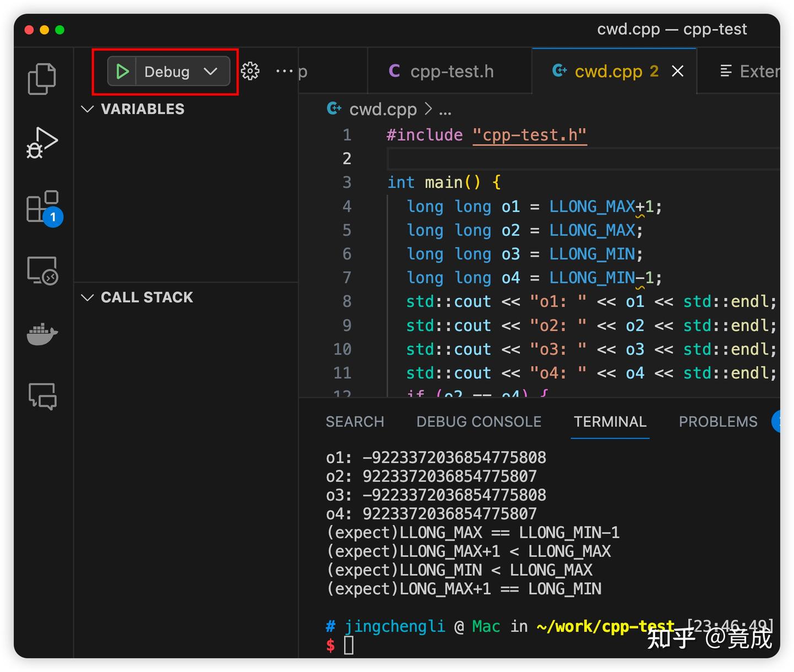Click the C++ icon in cwd.cpp breadcrumb
The height and width of the screenshot is (672, 794).
pos(334,109)
